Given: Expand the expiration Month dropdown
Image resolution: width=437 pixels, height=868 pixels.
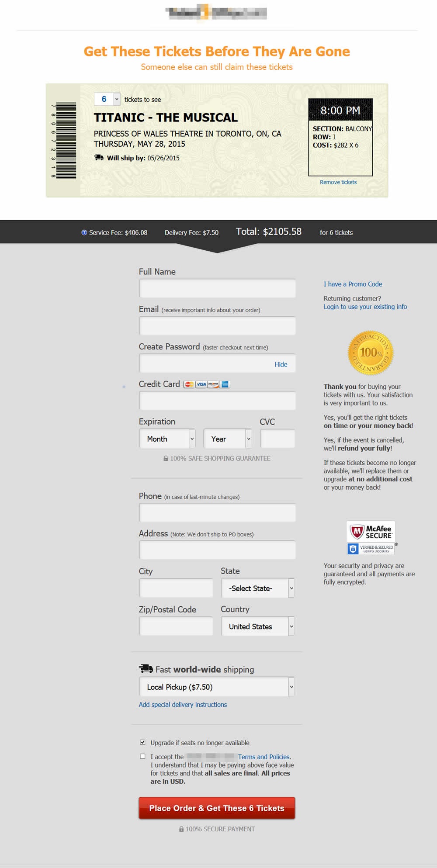Looking at the screenshot, I should 167,439.
